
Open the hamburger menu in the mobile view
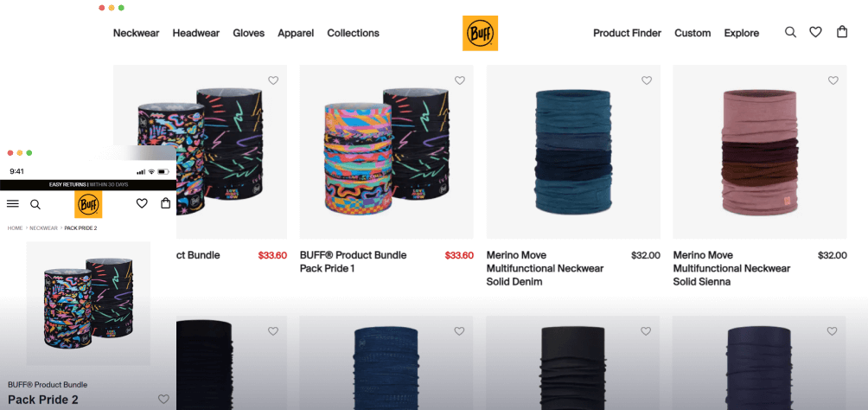click(13, 204)
